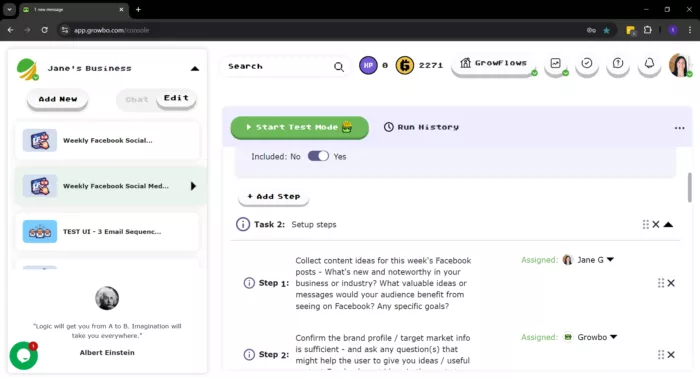Click the search magnifier icon
Screen dimensions: 700x378
click(339, 67)
